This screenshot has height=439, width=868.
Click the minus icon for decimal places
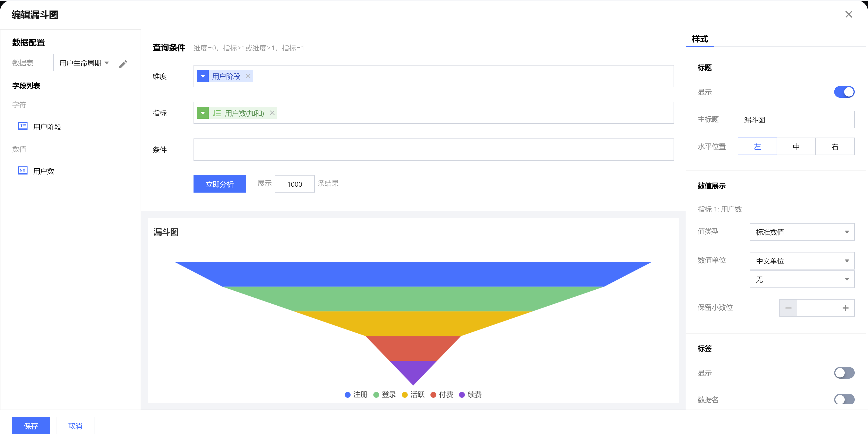[x=788, y=308]
